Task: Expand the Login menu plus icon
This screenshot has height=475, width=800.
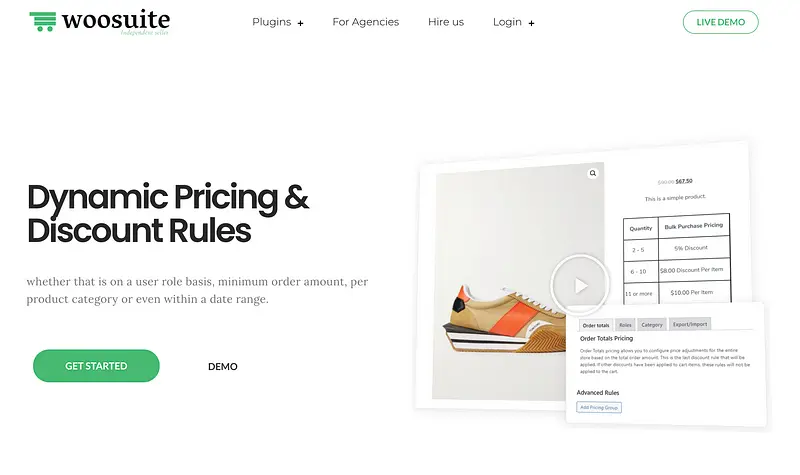Action: (x=532, y=23)
